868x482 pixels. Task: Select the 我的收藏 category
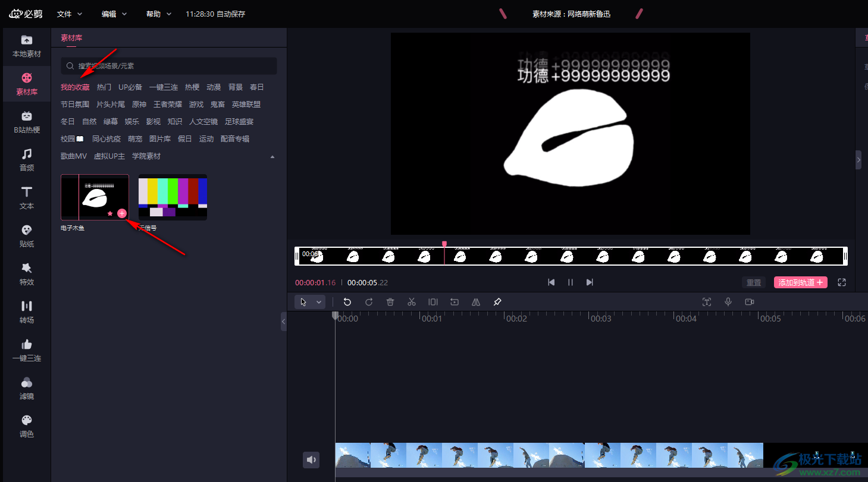coord(75,87)
